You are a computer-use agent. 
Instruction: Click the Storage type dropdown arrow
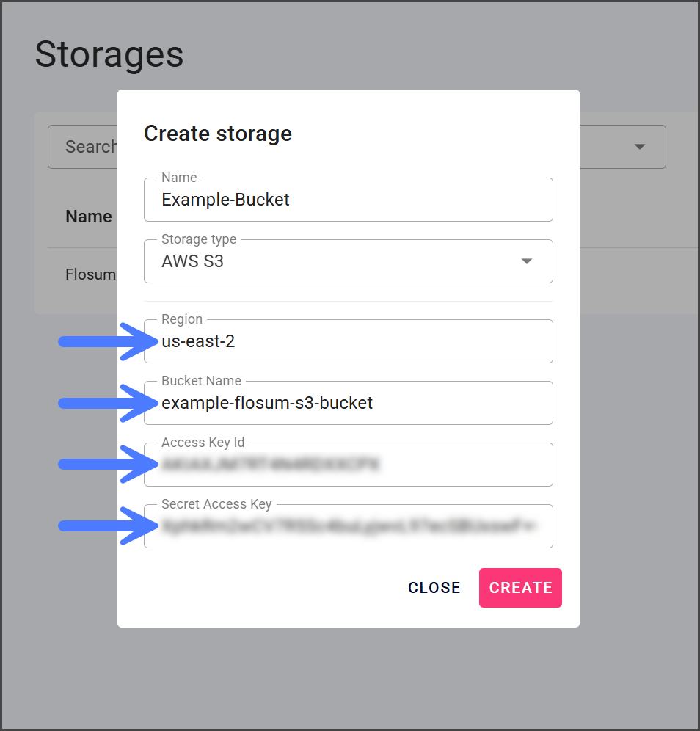click(x=526, y=261)
